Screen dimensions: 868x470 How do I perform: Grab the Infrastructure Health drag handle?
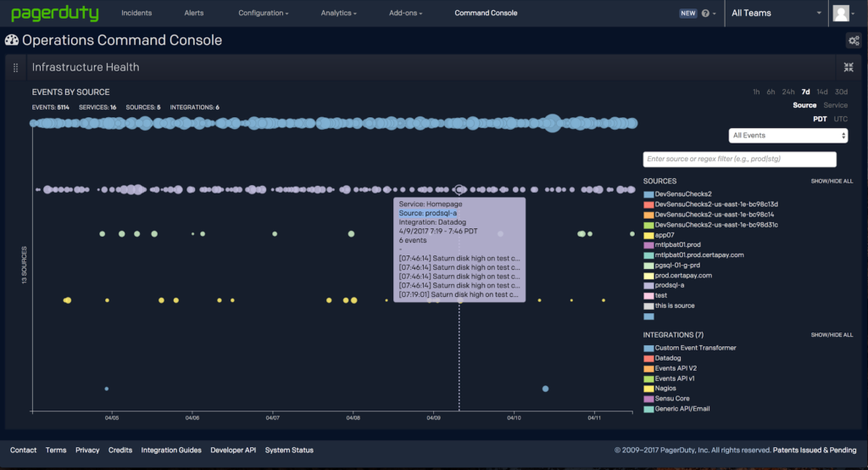[15, 67]
